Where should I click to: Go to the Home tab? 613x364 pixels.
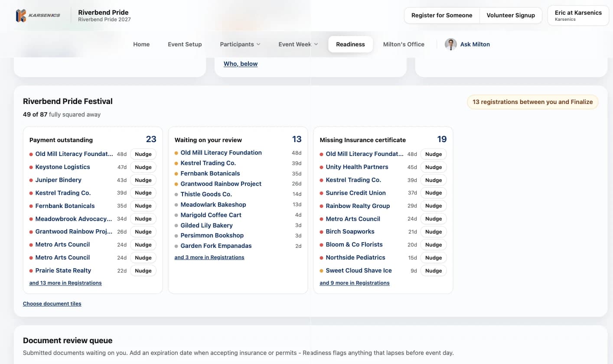(141, 44)
